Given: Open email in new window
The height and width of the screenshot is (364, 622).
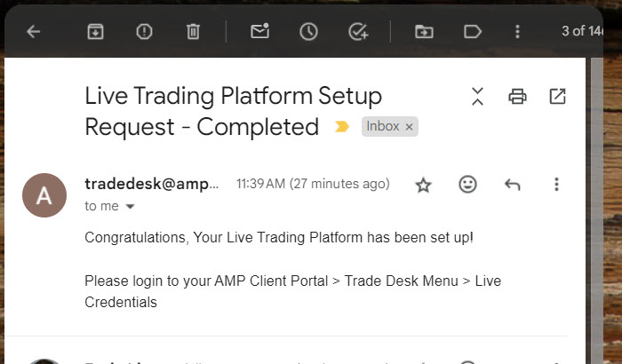Looking at the screenshot, I should click(x=557, y=96).
